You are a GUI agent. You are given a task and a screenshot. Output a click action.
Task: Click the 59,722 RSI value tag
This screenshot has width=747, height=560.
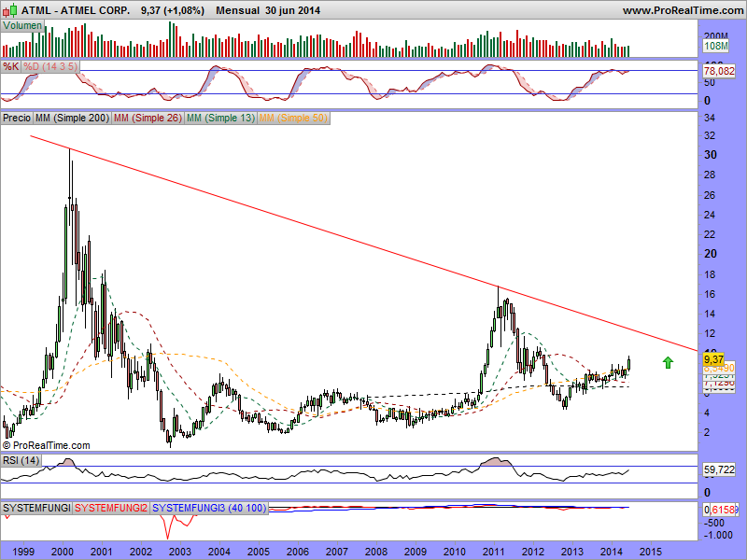(x=719, y=469)
